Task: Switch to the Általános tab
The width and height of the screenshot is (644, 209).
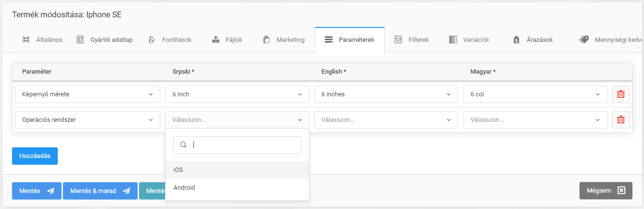Action: [42, 40]
